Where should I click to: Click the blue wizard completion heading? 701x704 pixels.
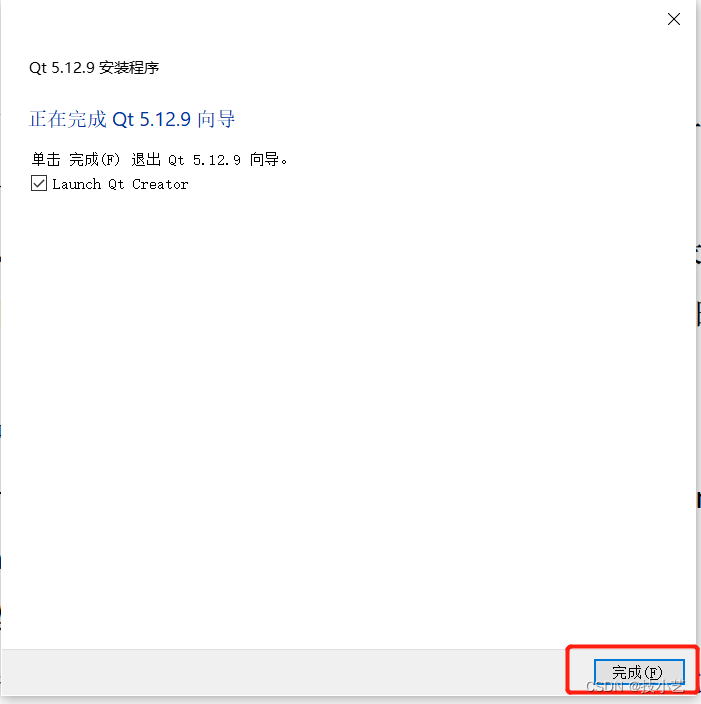point(132,119)
